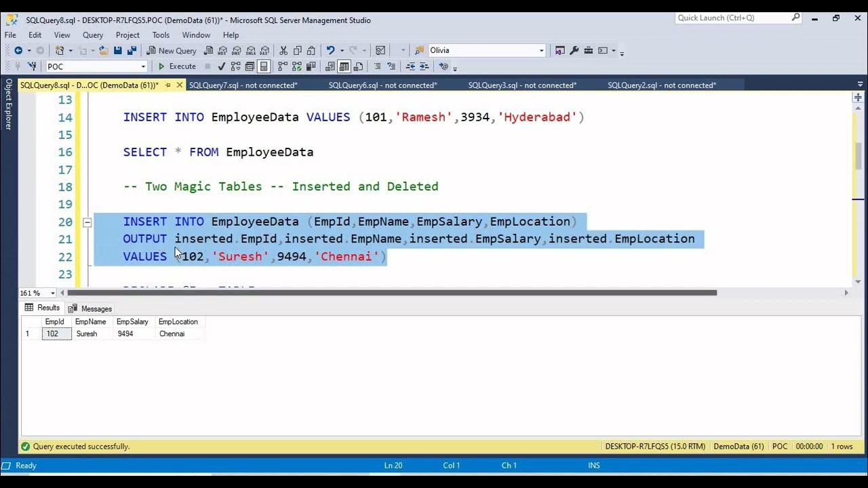The height and width of the screenshot is (488, 868).
Task: Open the Help menu
Action: tap(231, 35)
